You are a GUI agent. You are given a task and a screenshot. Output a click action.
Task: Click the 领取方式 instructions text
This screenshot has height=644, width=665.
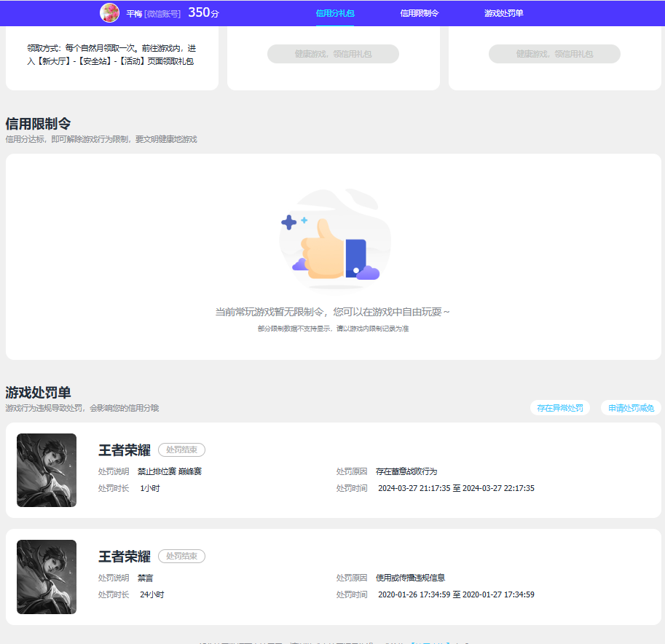pyautogui.click(x=111, y=55)
